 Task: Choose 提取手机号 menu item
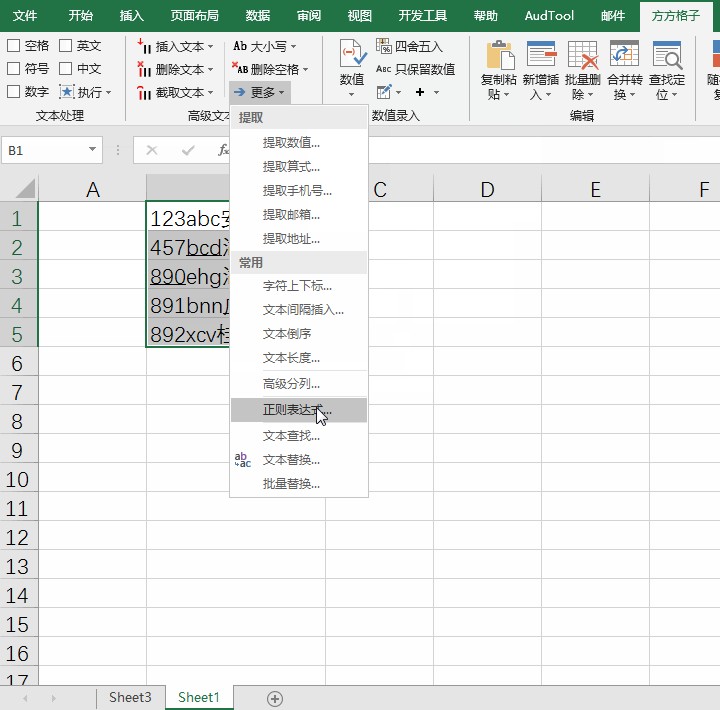coord(298,191)
